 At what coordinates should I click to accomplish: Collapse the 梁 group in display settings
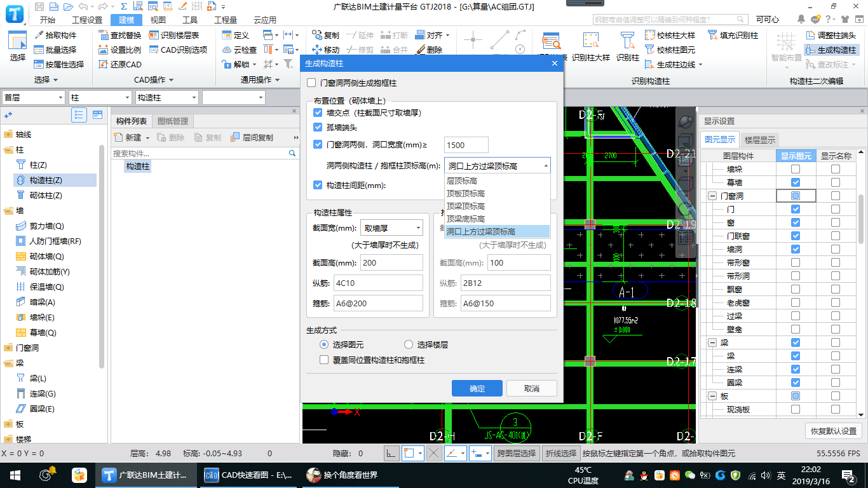pos(712,342)
